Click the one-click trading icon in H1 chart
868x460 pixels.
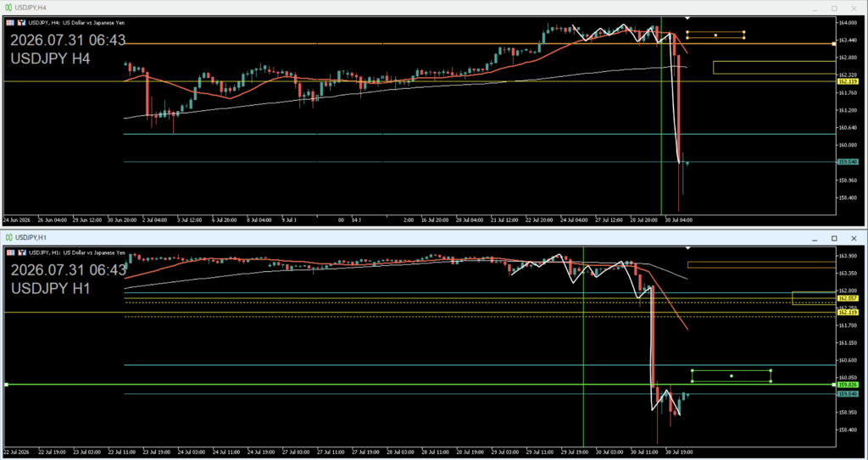click(x=21, y=252)
